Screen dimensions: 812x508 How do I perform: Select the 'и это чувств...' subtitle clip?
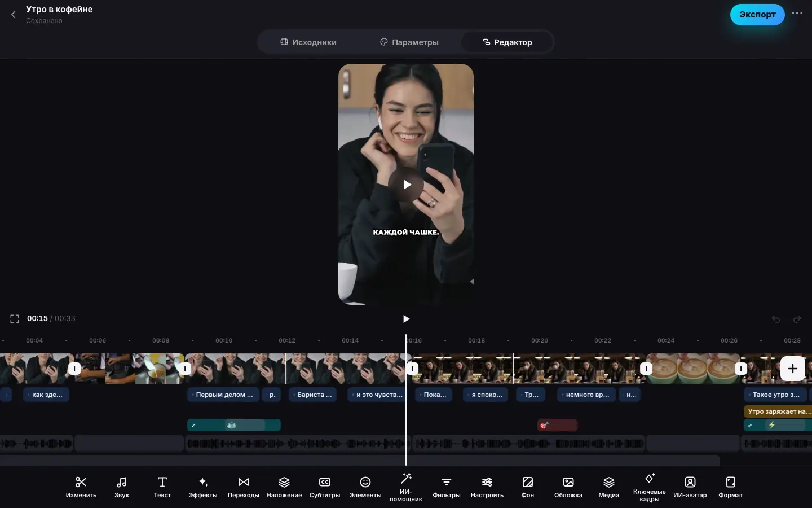377,395
